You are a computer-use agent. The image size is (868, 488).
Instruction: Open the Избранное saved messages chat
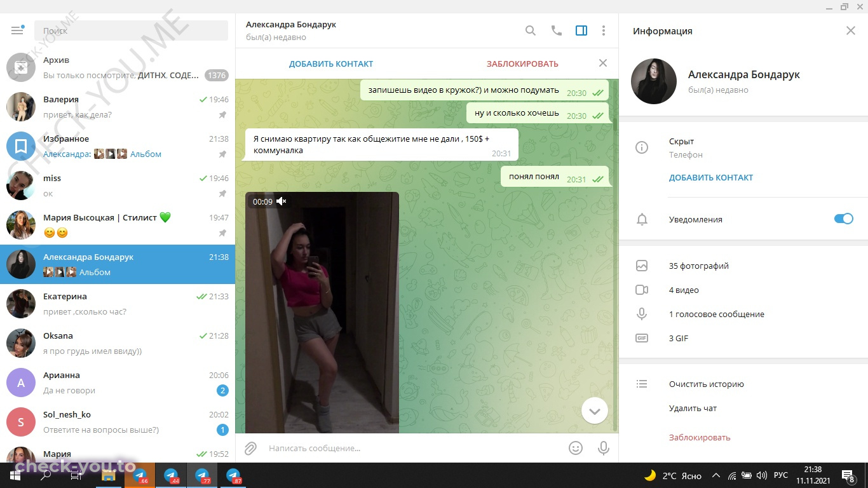[118, 146]
